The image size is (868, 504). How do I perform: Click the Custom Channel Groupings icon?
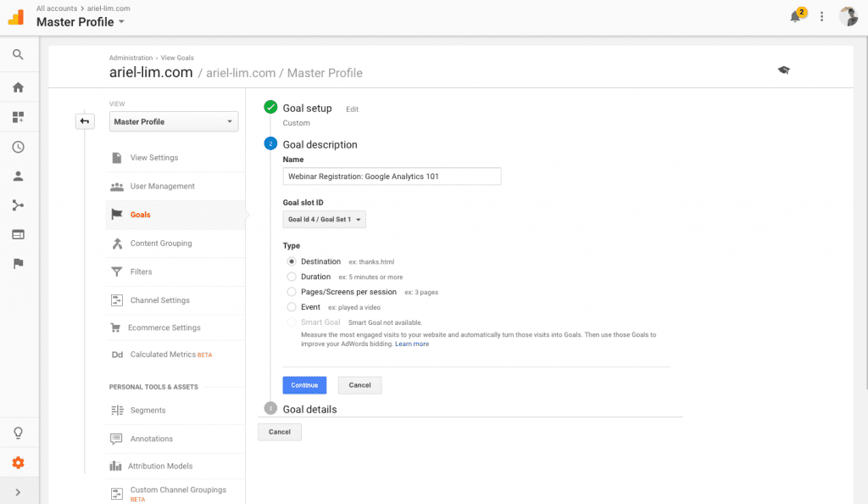[117, 494]
